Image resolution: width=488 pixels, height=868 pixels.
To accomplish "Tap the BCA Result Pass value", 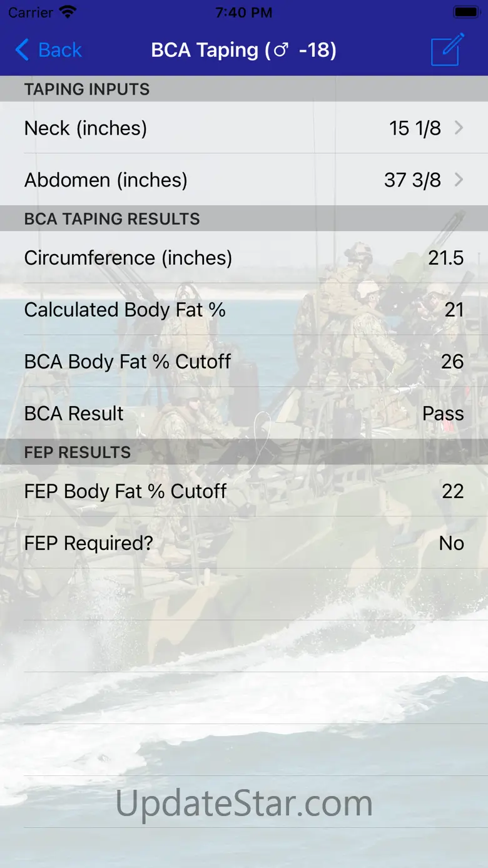I will point(443,414).
